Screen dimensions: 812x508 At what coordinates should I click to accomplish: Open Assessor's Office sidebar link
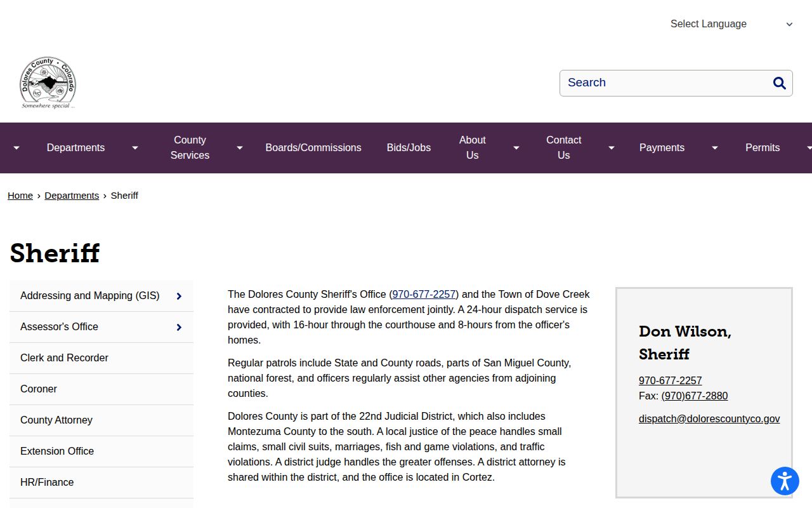(59, 327)
